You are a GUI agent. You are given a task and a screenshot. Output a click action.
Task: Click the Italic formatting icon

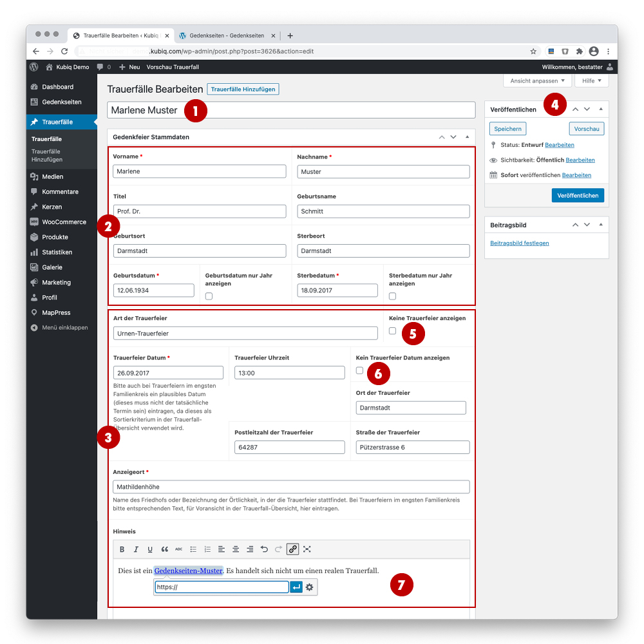point(136,549)
